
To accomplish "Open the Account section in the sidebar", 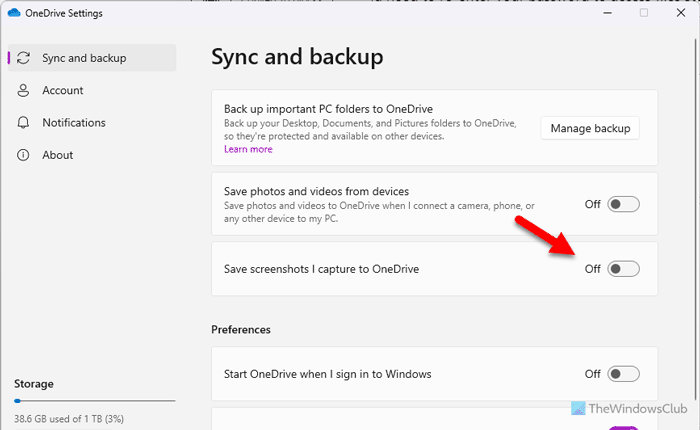I will coord(62,90).
